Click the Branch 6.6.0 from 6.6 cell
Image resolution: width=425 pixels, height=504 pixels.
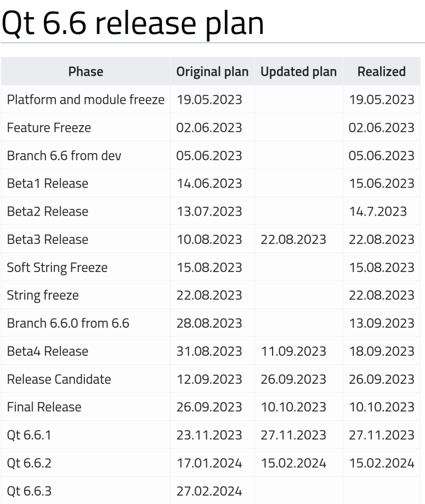[68, 324]
